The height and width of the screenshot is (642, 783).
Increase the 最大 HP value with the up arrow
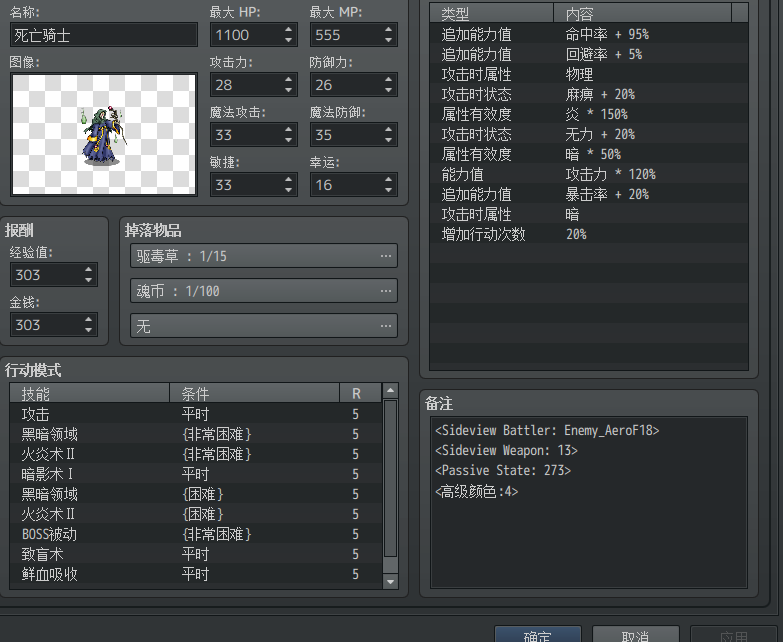[x=289, y=29]
